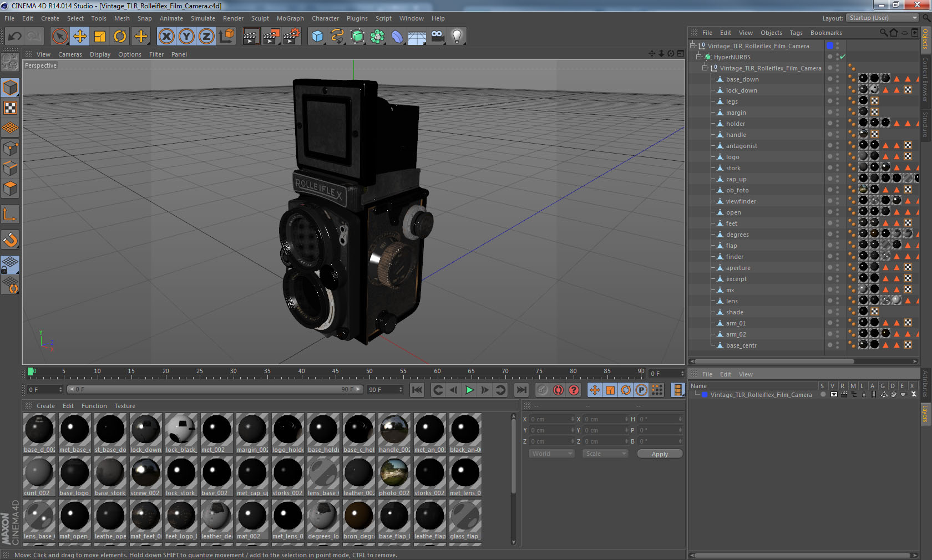The width and height of the screenshot is (932, 560).
Task: Open the Mesh menu
Action: 121,18
